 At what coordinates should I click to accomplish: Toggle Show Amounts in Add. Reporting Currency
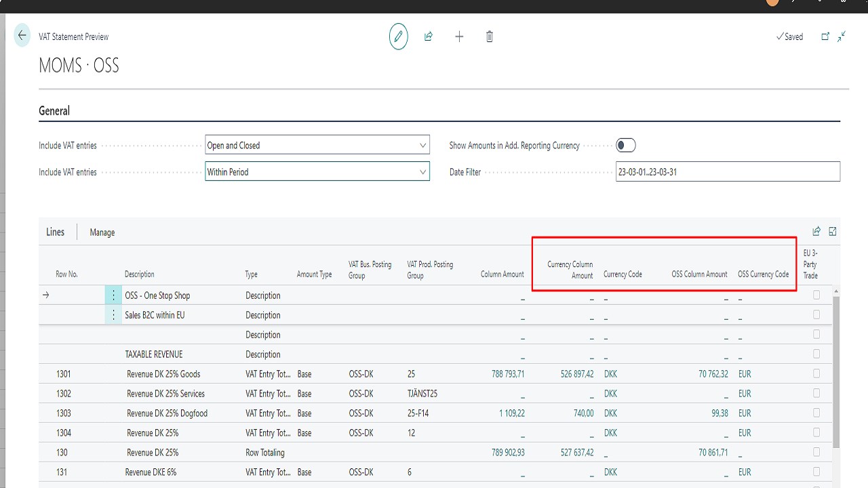coord(625,145)
